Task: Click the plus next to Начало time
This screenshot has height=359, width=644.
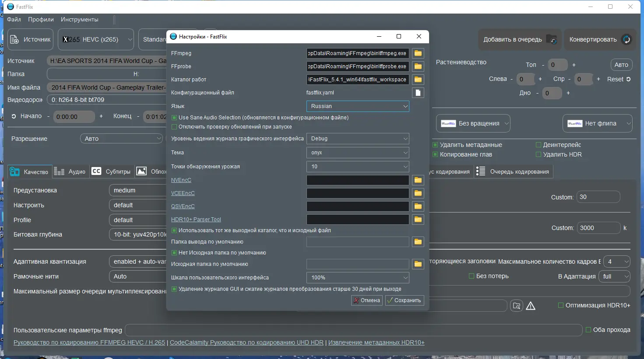Action: (101, 116)
